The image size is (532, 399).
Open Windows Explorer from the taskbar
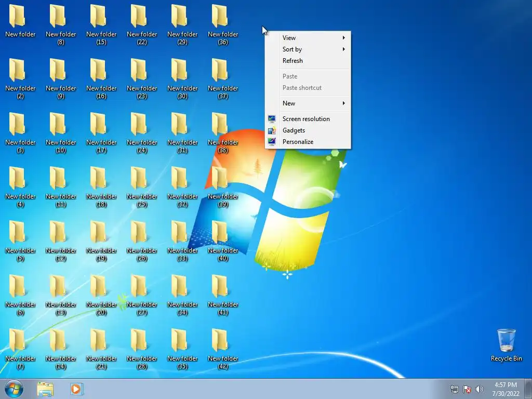pyautogui.click(x=45, y=389)
